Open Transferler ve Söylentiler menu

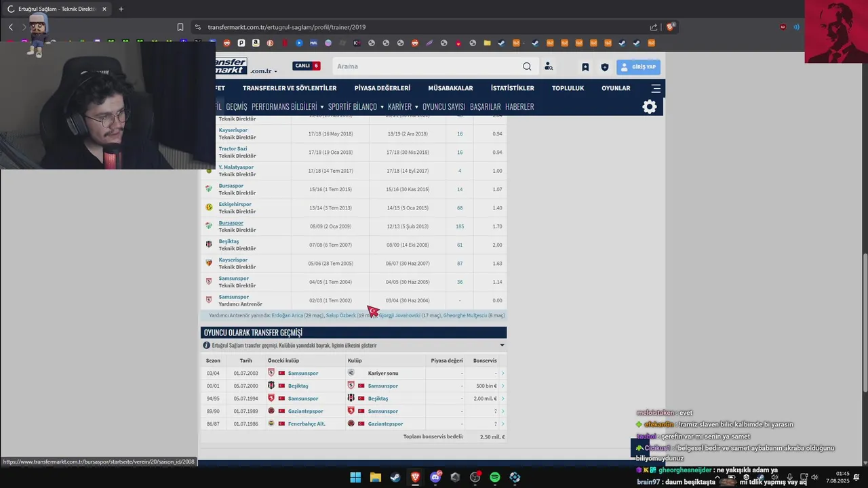pos(290,88)
